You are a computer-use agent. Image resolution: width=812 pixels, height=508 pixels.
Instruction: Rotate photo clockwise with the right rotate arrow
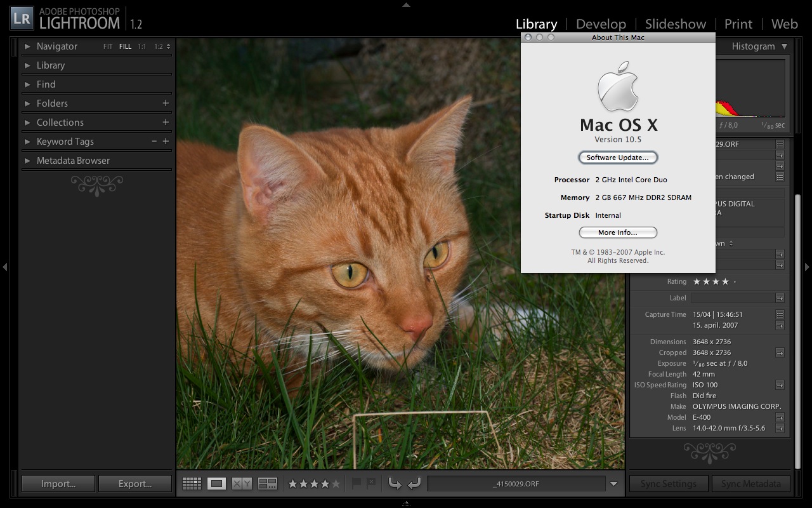pos(414,484)
